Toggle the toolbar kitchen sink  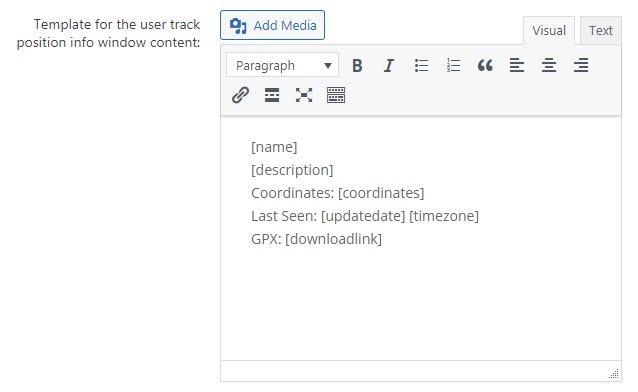pos(336,95)
